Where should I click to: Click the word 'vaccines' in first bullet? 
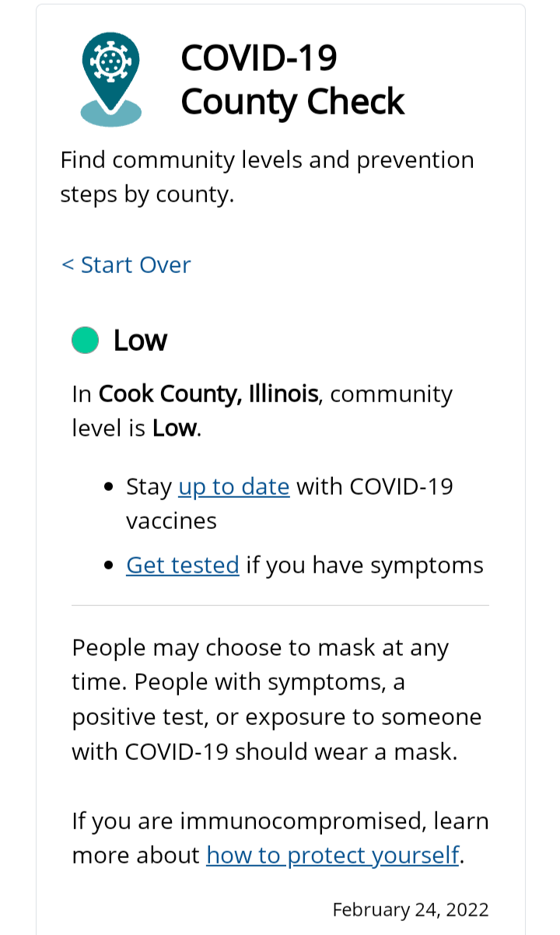tap(172, 521)
